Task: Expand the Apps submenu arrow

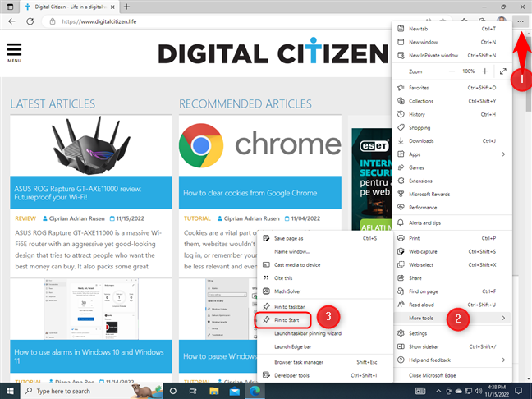Action: click(x=503, y=154)
